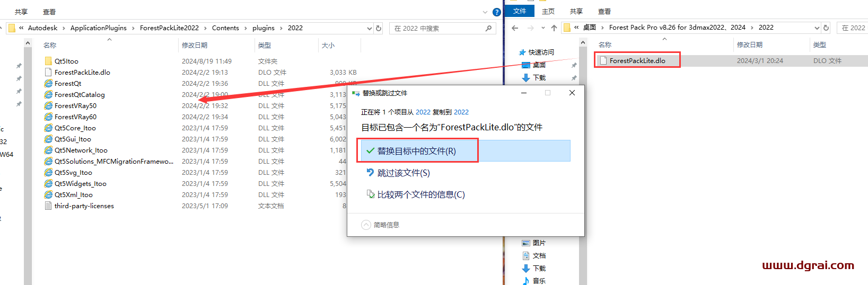This screenshot has height=285, width=868.
Task: Click the help question mark icon
Action: tap(496, 12)
